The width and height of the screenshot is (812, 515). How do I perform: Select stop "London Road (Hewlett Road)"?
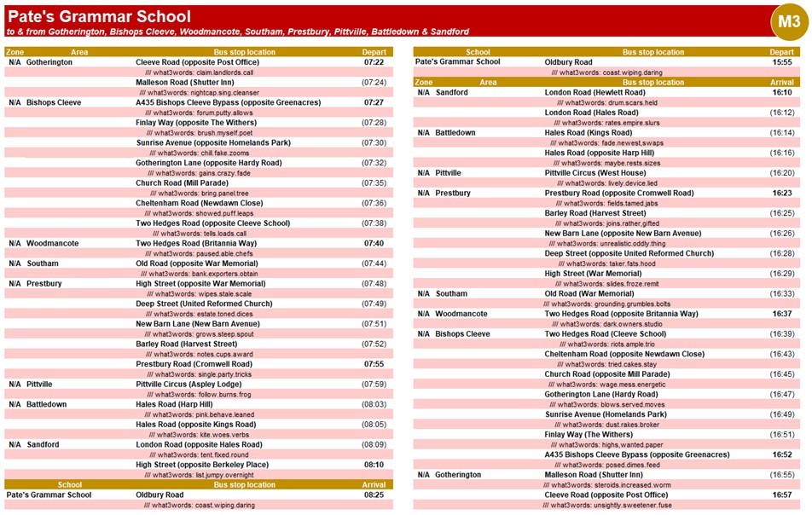pos(595,93)
